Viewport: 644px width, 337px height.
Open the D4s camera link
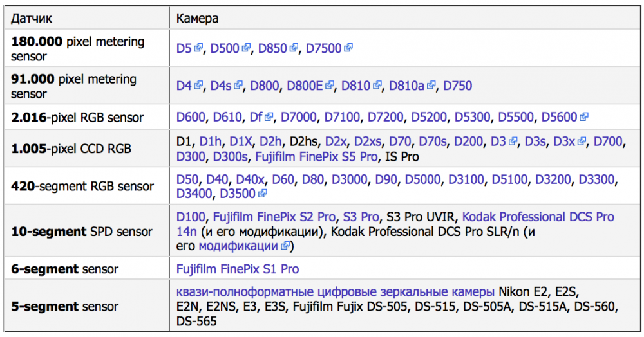(221, 86)
